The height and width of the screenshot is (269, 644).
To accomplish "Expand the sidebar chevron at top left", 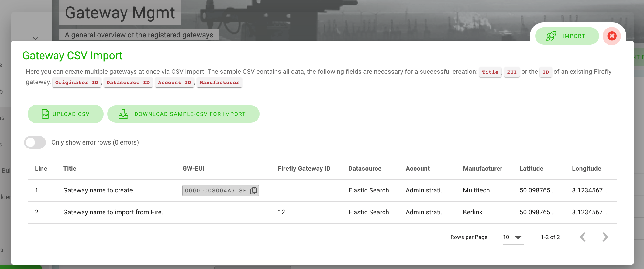I will click(36, 39).
